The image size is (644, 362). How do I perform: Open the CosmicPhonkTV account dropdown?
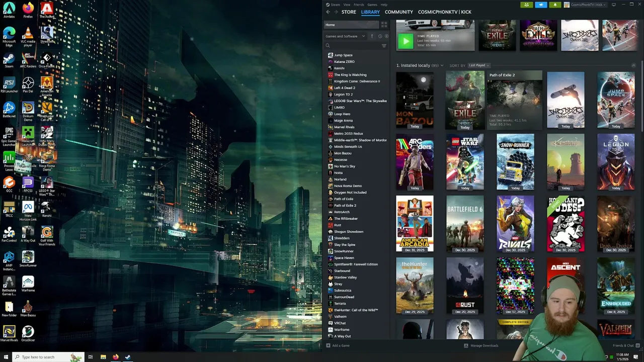coord(586,5)
